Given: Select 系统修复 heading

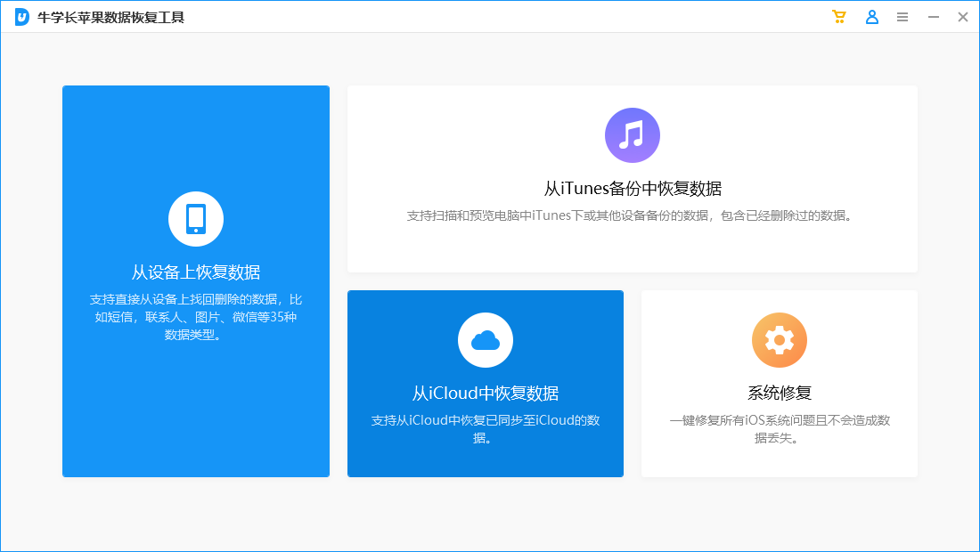Looking at the screenshot, I should (780, 393).
